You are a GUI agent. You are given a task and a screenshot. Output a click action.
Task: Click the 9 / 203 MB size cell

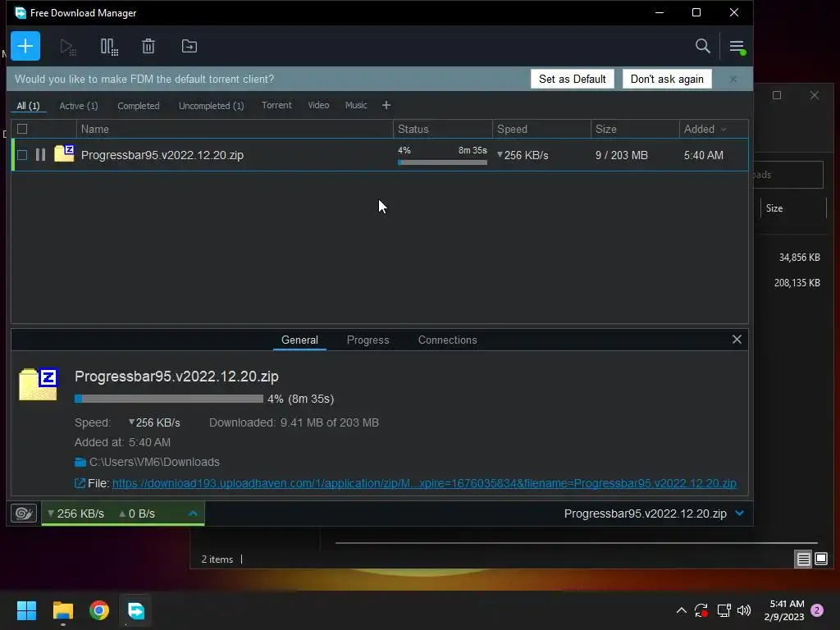(x=622, y=155)
